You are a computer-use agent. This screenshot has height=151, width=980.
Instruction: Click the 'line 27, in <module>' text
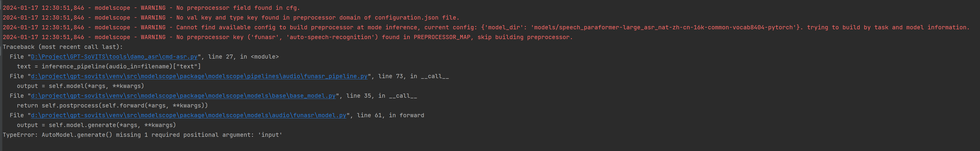(244, 57)
